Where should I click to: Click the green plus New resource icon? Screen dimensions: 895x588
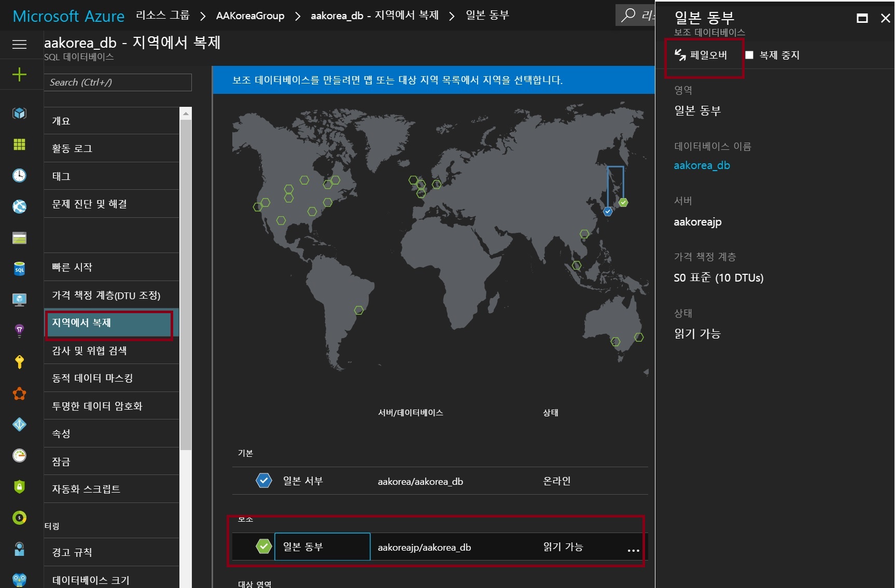coord(19,74)
